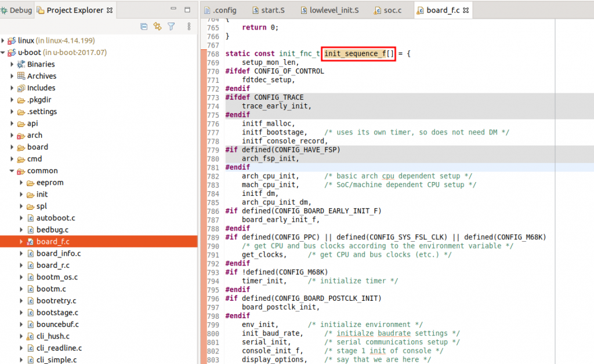This screenshot has width=594, height=364.
Task: Expand the arch folder arrow
Action: tap(12, 136)
